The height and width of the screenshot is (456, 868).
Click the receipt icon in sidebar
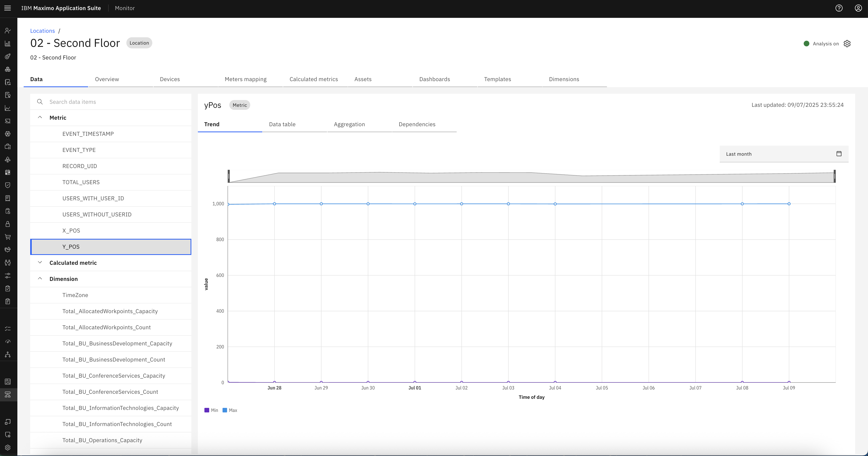point(8,198)
